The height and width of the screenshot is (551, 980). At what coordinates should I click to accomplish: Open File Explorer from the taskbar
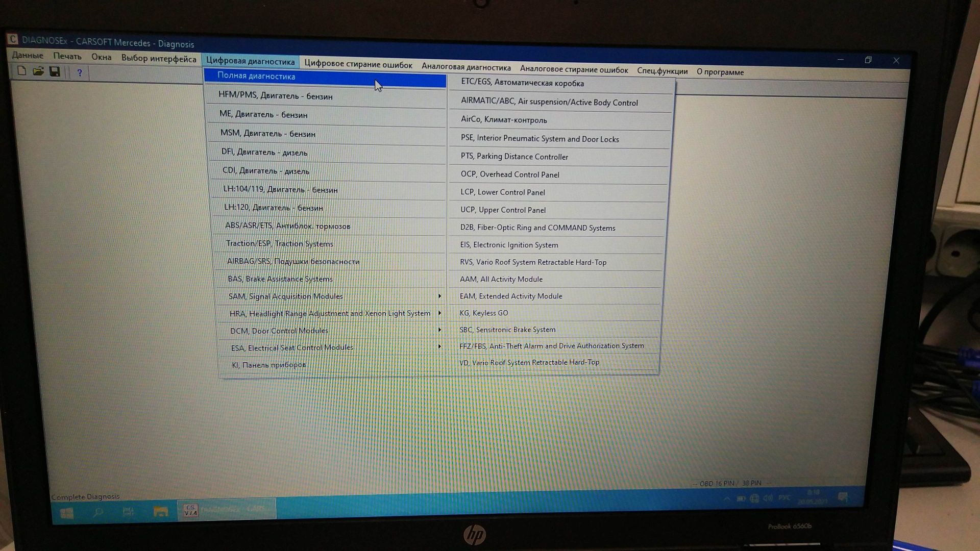tap(160, 511)
